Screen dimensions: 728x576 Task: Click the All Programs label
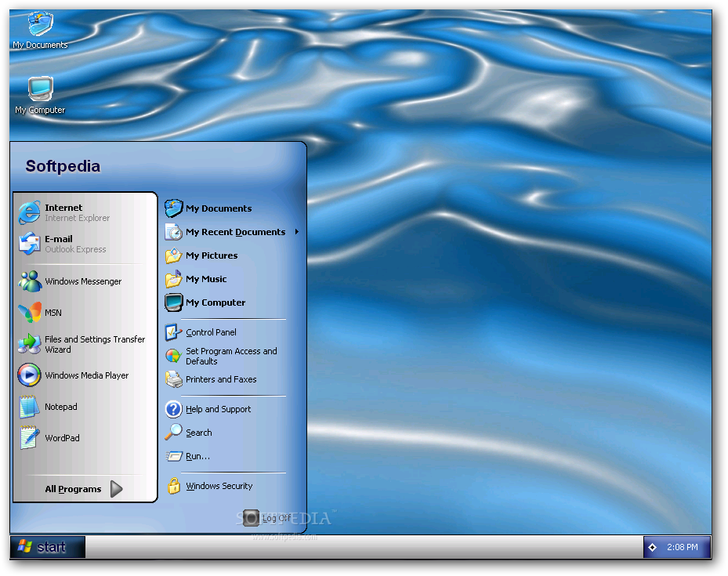click(73, 489)
